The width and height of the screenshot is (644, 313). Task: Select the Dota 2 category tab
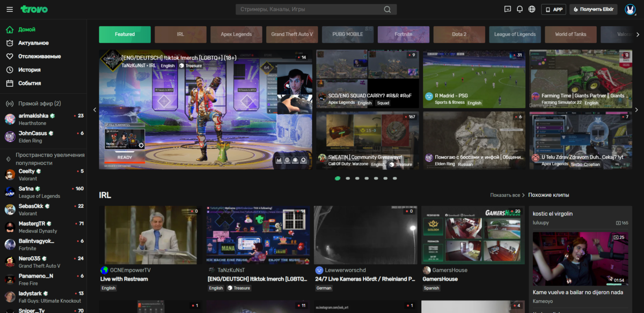[x=459, y=34]
